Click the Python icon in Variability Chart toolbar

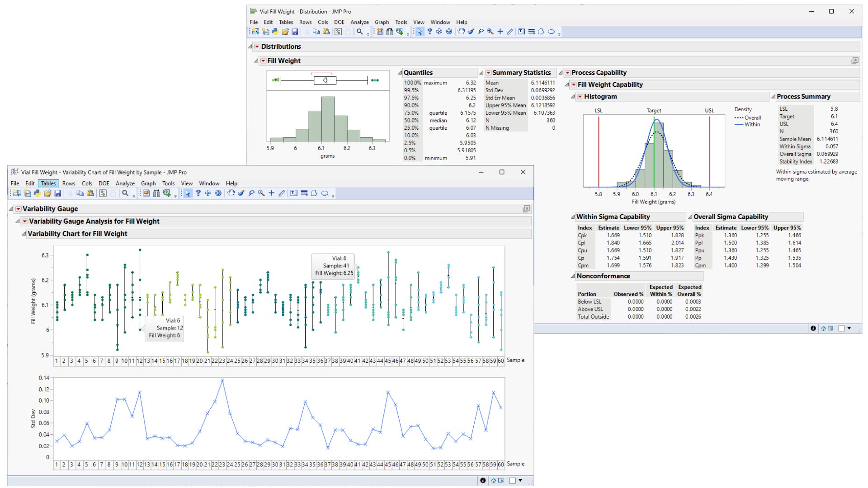(38, 193)
